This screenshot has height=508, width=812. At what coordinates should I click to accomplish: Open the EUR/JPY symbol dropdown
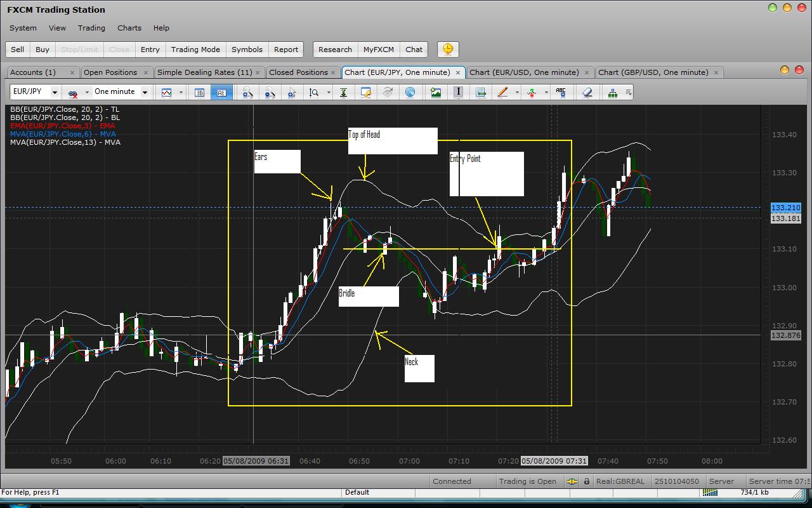[x=55, y=93]
